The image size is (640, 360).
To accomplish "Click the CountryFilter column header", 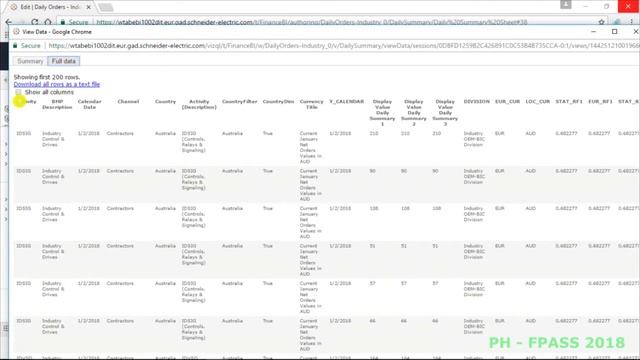I will 240,102.
